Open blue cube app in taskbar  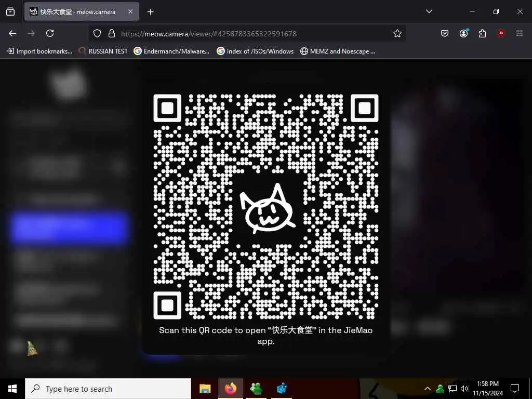(x=282, y=389)
